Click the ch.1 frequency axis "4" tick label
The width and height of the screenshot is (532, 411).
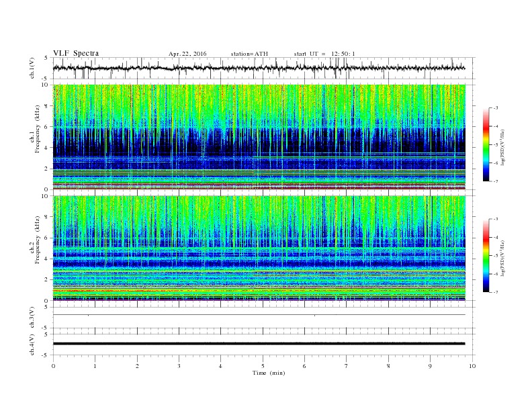[47, 148]
